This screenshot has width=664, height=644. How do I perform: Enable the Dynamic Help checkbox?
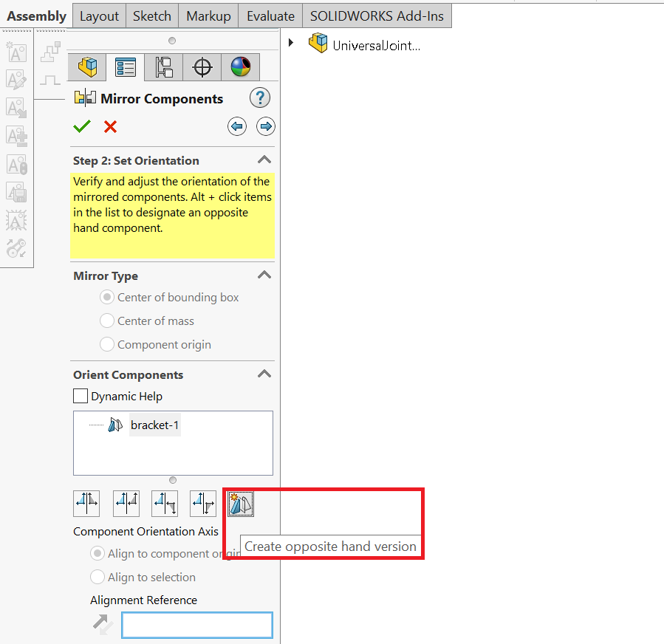(x=81, y=396)
